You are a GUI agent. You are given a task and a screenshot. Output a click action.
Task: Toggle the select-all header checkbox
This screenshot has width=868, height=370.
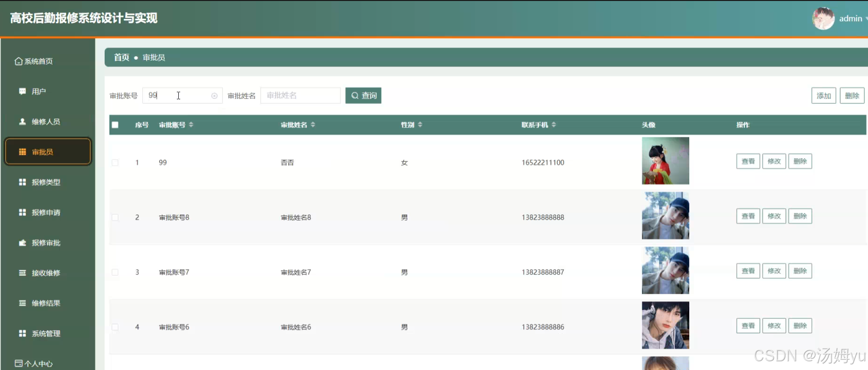[x=115, y=125]
